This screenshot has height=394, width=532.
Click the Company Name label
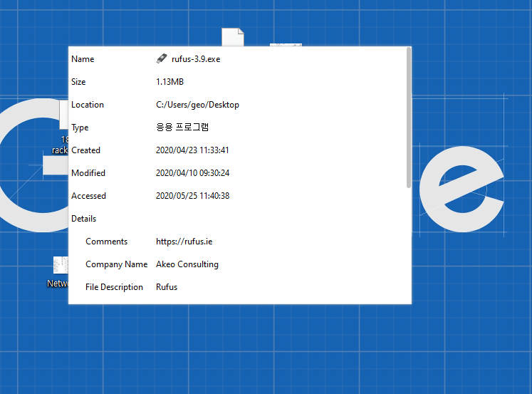click(116, 264)
